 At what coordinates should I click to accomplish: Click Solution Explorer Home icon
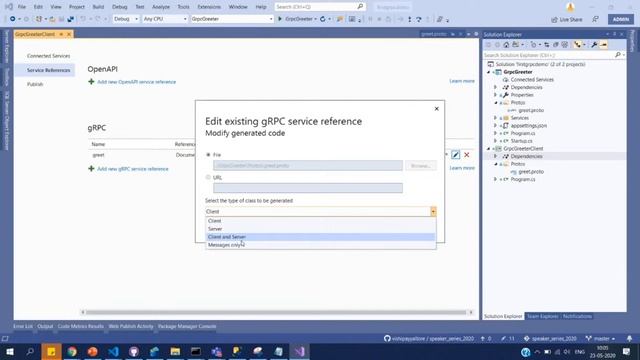506,45
